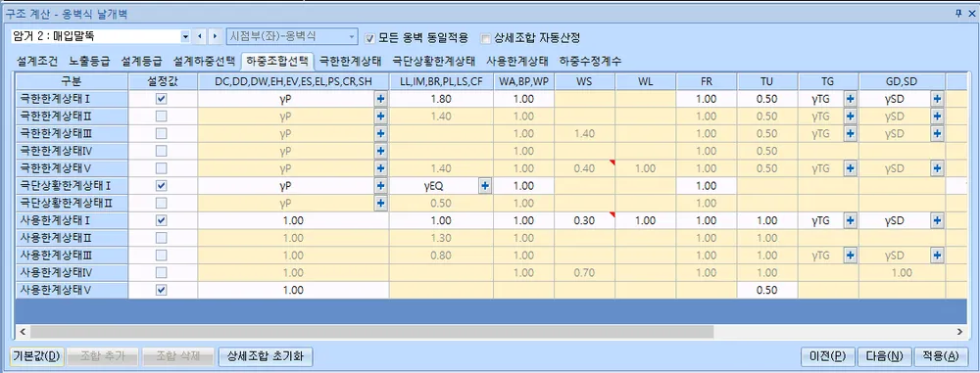Click 이전(P) button
Image resolution: width=980 pixels, height=373 pixels.
(x=827, y=356)
